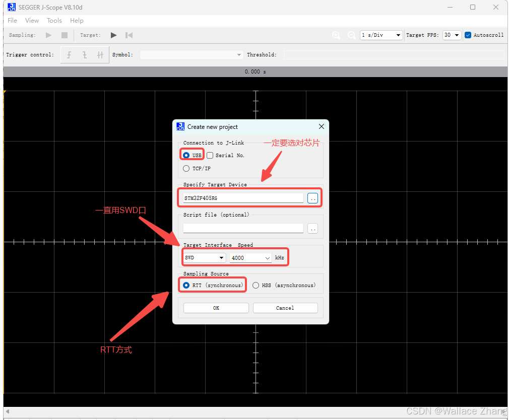The height and width of the screenshot is (420, 509).
Task: Click the SEGGER J-Scope application icon in the title bar
Action: pyautogui.click(x=12, y=7)
